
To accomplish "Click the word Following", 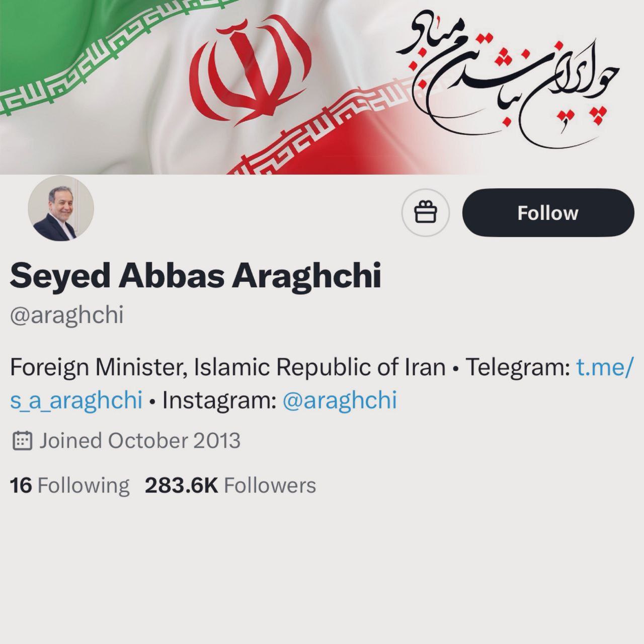I will click(x=84, y=486).
